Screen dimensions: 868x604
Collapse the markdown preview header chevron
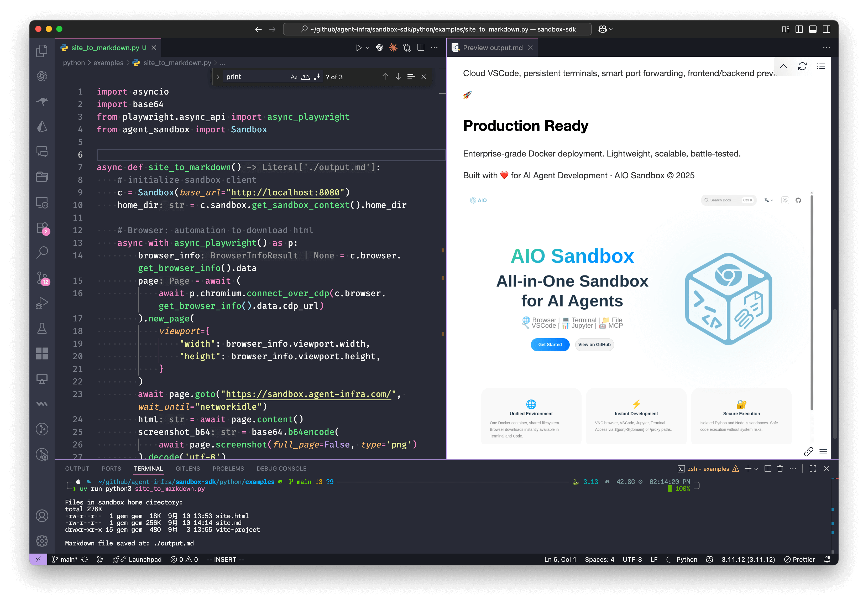pyautogui.click(x=783, y=66)
